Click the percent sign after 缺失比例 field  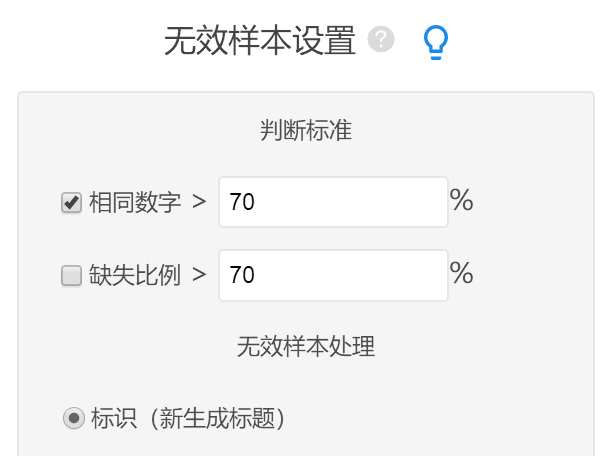coord(461,274)
